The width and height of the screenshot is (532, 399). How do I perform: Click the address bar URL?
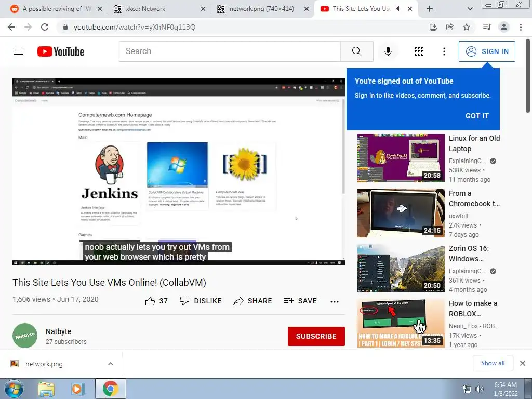(135, 27)
